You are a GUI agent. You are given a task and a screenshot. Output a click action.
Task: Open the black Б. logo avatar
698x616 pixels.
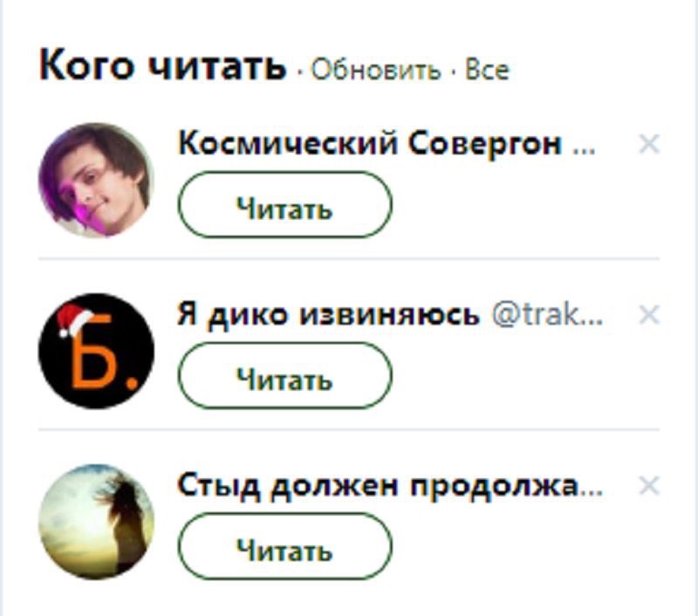[x=97, y=351]
